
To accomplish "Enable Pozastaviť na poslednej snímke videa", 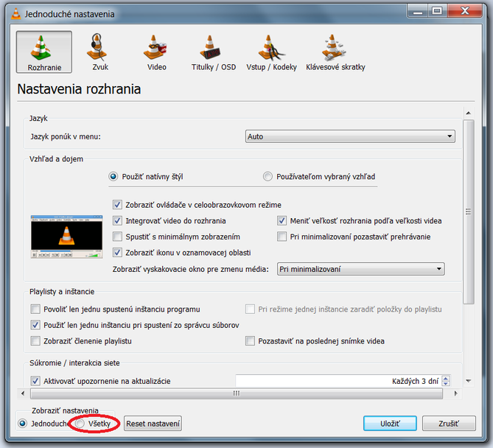I will pos(250,341).
